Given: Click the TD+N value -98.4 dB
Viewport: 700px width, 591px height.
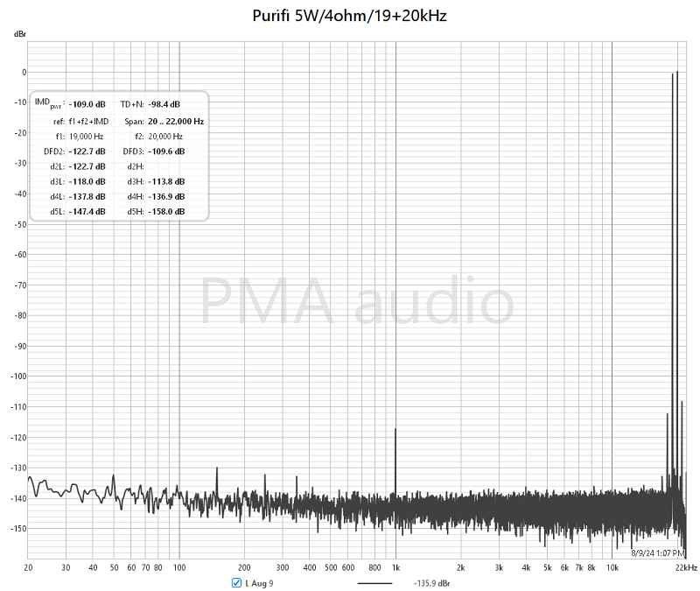Looking at the screenshot, I should coord(164,104).
